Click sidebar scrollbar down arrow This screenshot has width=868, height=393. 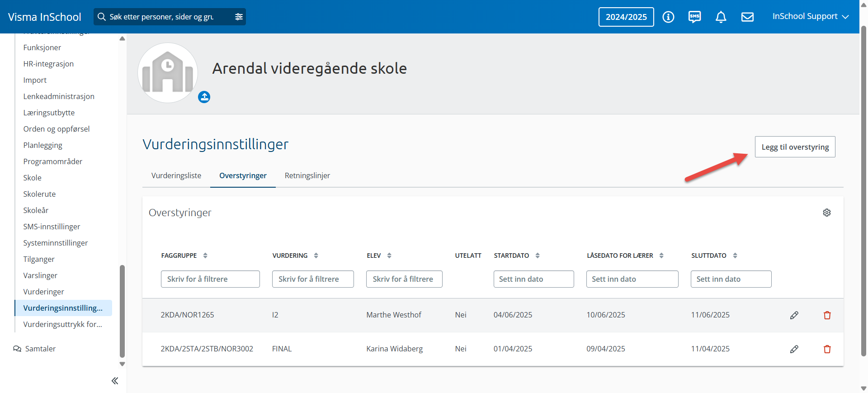[x=122, y=364]
